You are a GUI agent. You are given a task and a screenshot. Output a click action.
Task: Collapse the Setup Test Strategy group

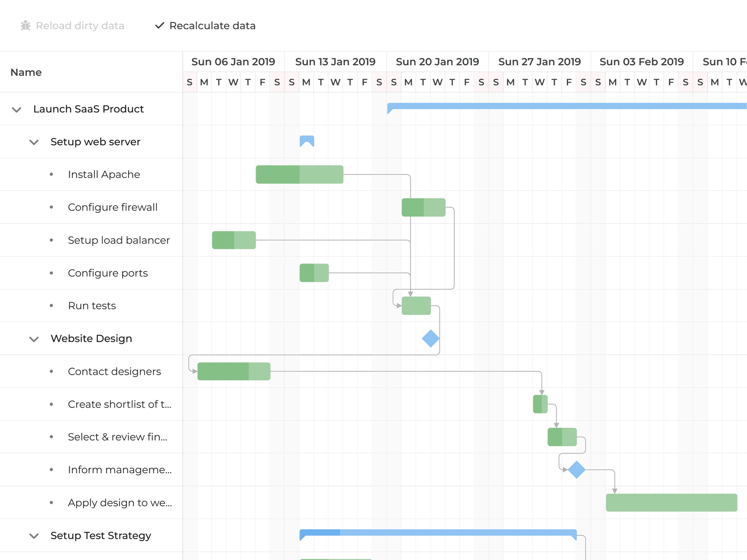click(x=34, y=536)
